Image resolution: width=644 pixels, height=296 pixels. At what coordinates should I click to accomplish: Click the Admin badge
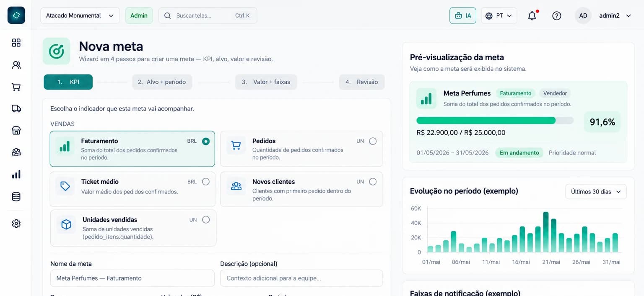(x=139, y=15)
